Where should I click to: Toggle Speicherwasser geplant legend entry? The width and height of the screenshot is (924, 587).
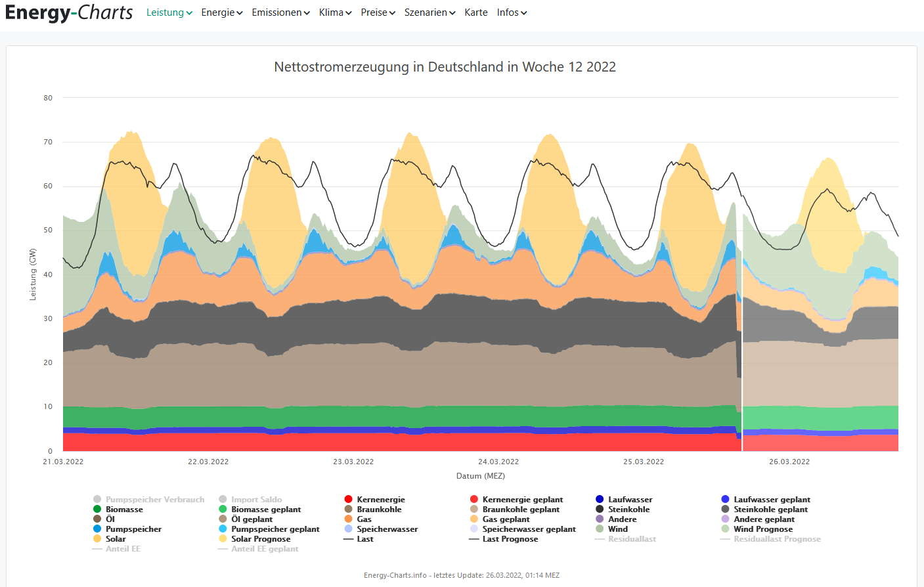tap(523, 529)
